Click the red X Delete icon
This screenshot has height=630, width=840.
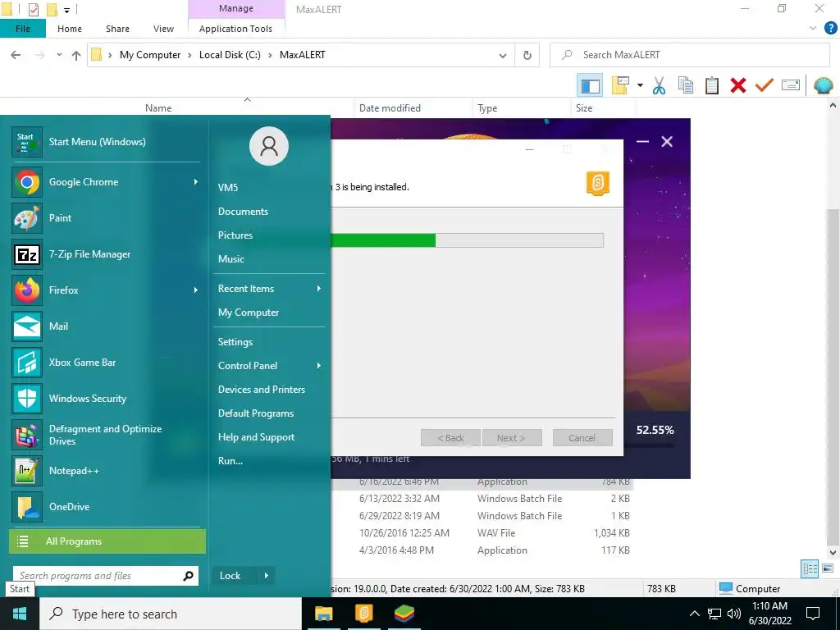tap(737, 85)
